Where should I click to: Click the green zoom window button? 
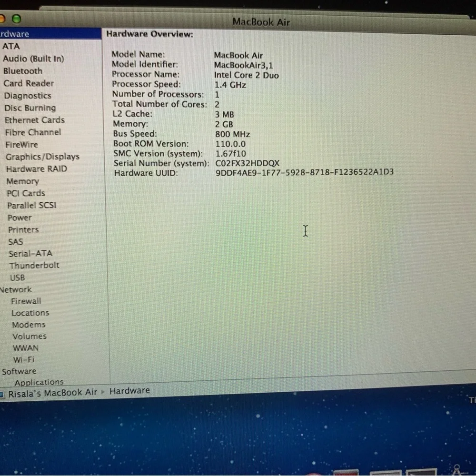[16, 19]
